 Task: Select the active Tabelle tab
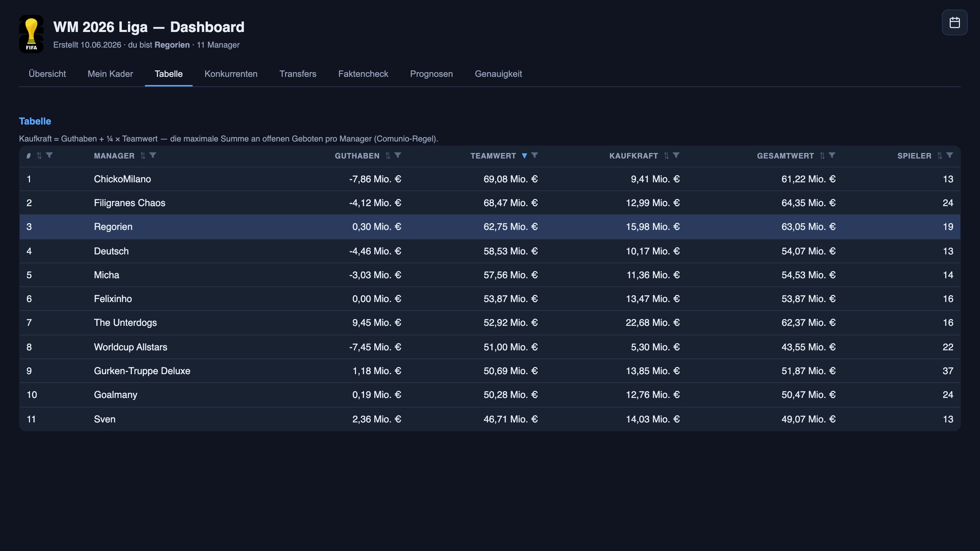click(168, 74)
